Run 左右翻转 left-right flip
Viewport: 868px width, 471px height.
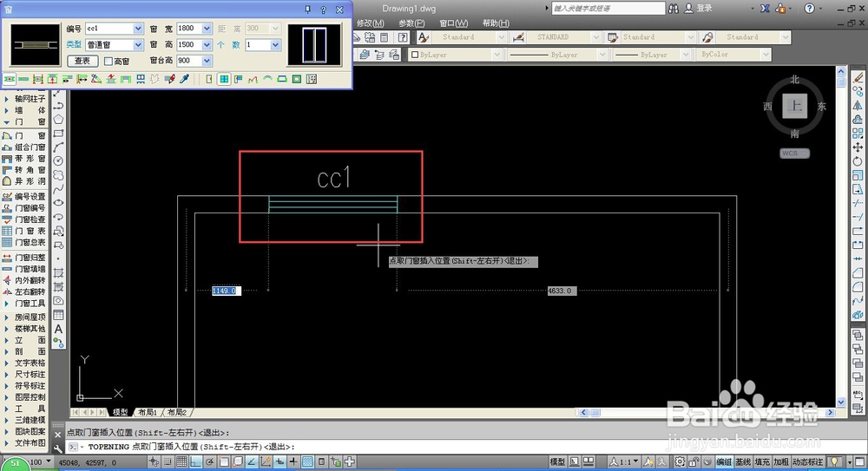tap(24, 291)
